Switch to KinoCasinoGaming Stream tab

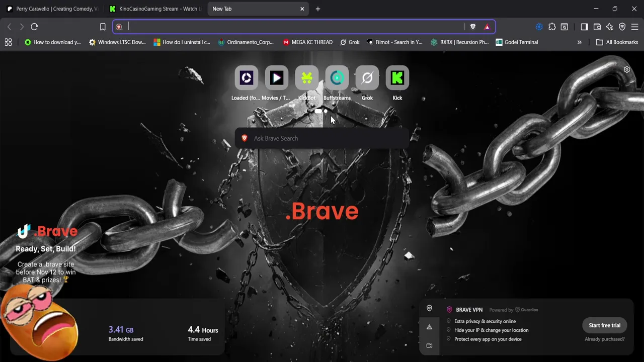coord(155,9)
